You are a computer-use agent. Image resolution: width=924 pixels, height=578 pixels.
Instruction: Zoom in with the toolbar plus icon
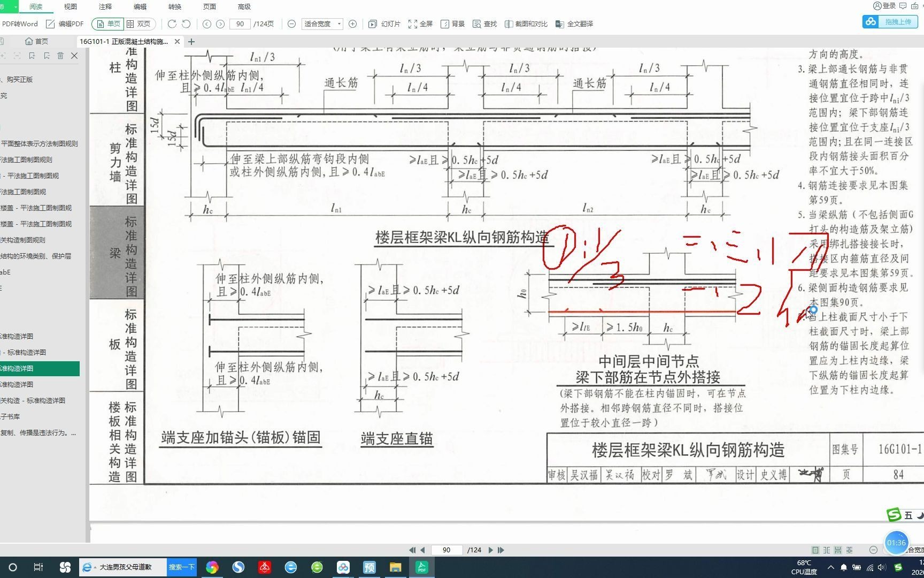tap(352, 24)
